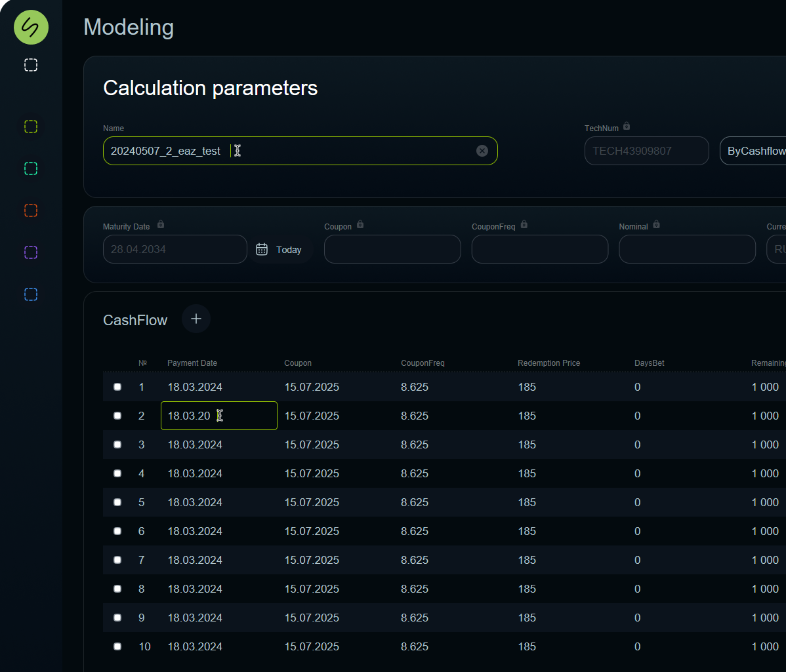Screen dimensions: 786x672
Task: Clear the Name field with the X icon
Action: point(482,151)
